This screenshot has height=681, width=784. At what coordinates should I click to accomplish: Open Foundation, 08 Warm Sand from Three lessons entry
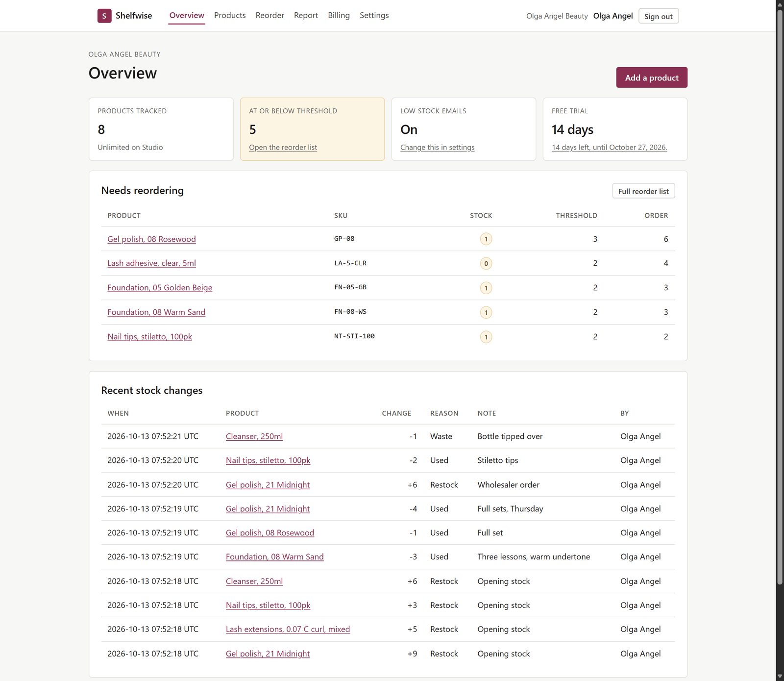coord(275,556)
